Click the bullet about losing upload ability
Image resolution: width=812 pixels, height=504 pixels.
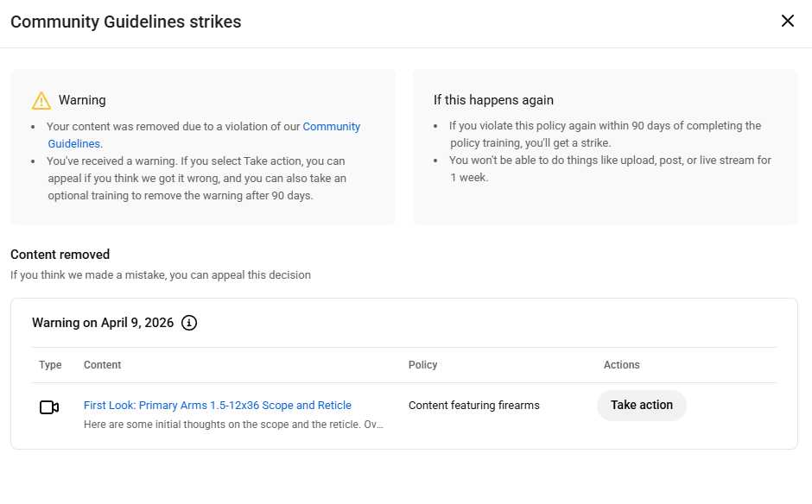(609, 168)
